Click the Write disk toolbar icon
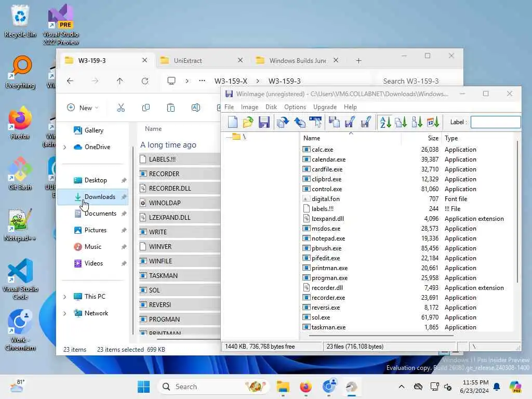 (350, 122)
